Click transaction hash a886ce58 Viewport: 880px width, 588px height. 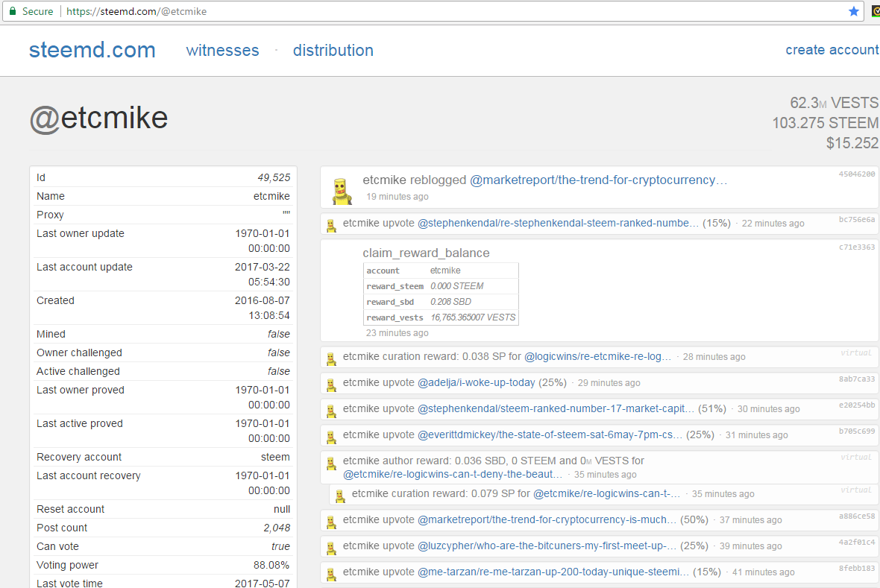coord(856,516)
